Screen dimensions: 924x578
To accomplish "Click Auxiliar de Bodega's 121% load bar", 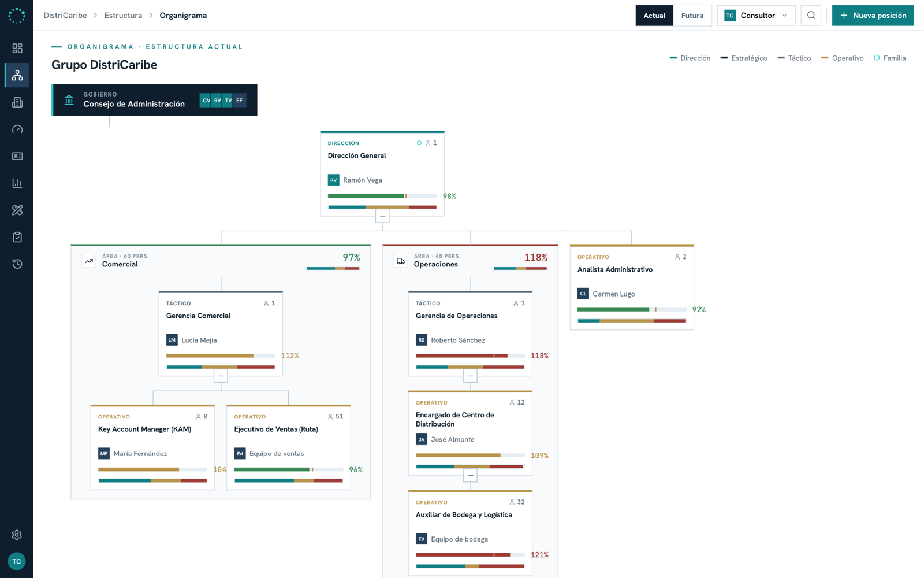I will pyautogui.click(x=470, y=555).
